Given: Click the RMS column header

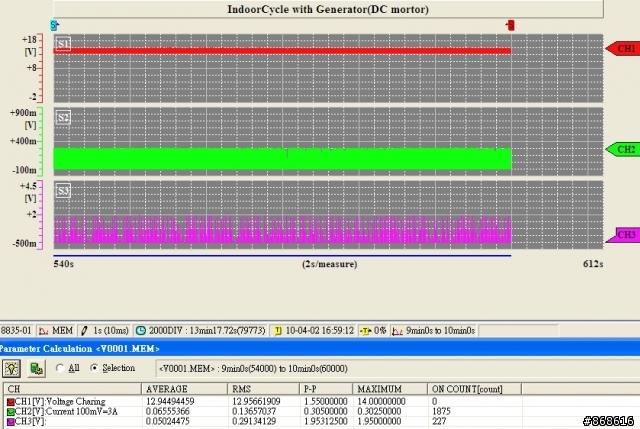Looking at the screenshot, I should [264, 389].
